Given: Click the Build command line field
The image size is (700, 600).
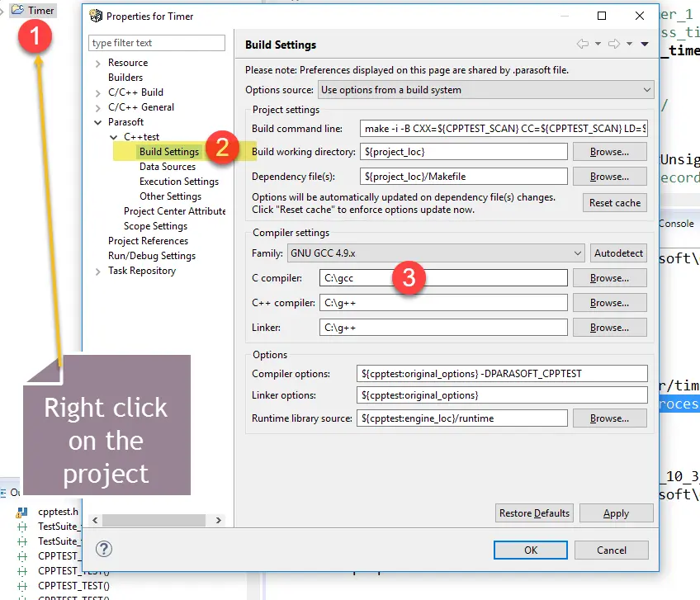Looking at the screenshot, I should coord(504,129).
